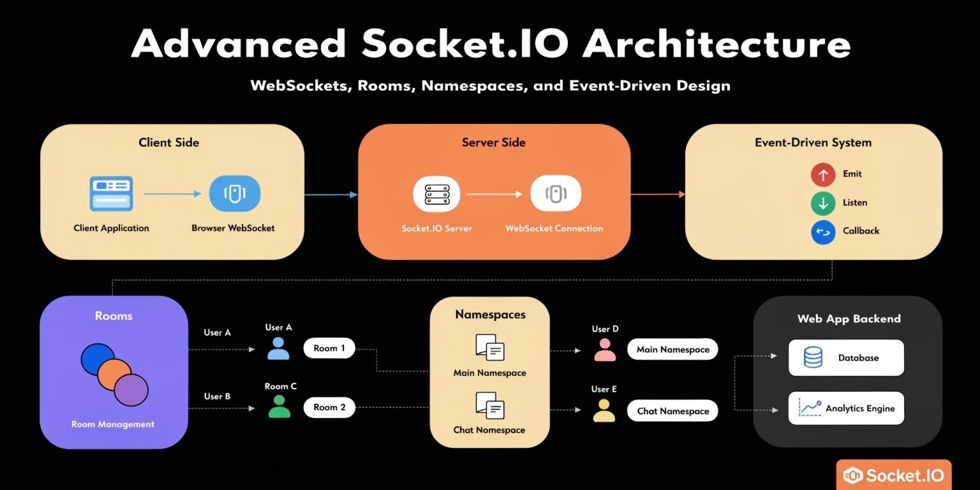Select the Room 1 pill
Screen dimensions: 980x490
[x=329, y=348]
